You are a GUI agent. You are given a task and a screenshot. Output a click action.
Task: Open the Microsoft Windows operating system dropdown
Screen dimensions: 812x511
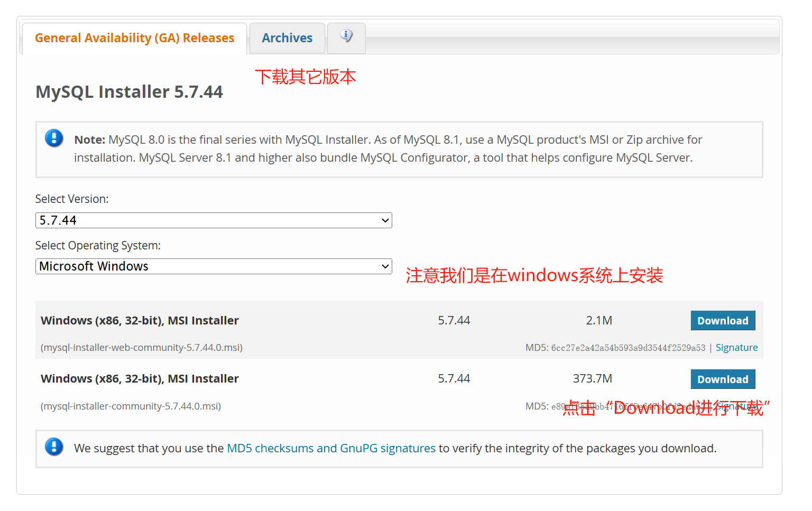pyautogui.click(x=214, y=266)
